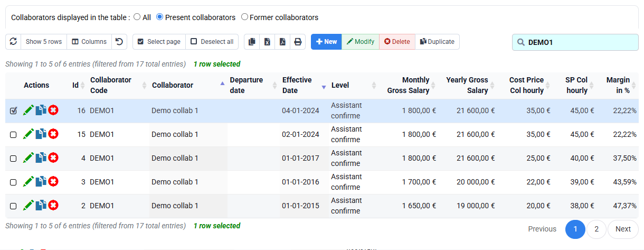Duplicate row Id 3 with copy icon
Image resolution: width=644 pixels, height=250 pixels.
(x=41, y=182)
